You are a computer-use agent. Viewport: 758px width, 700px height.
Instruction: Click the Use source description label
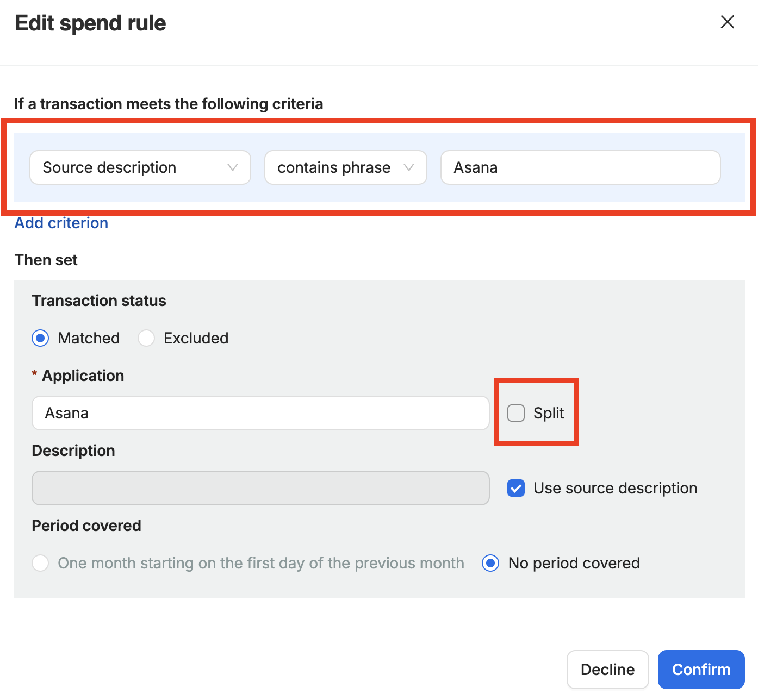(615, 488)
